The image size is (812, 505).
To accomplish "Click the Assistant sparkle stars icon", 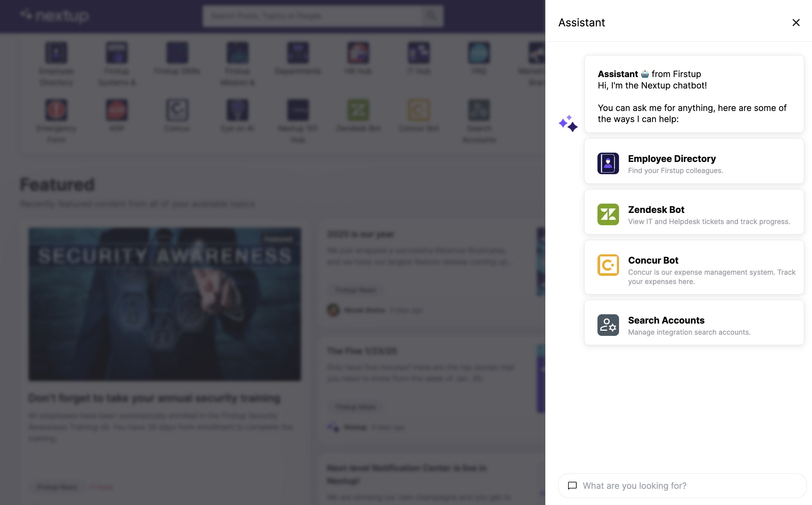I will tap(568, 123).
